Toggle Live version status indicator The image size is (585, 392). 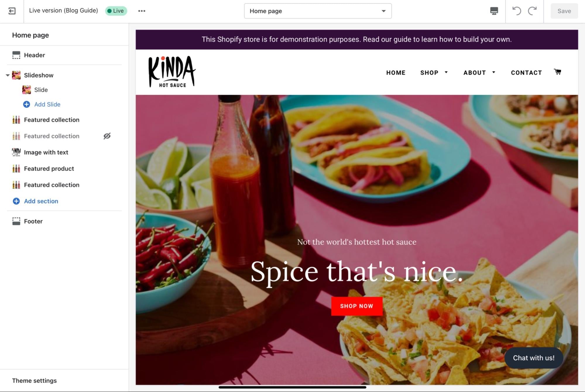(116, 11)
